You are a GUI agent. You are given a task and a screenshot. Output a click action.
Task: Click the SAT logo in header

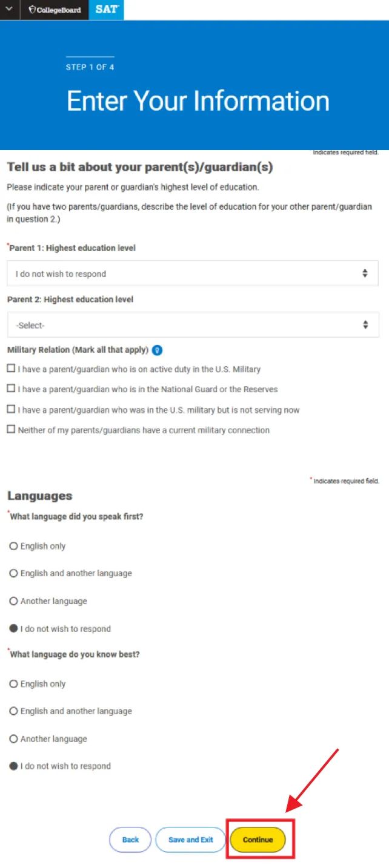107,10
